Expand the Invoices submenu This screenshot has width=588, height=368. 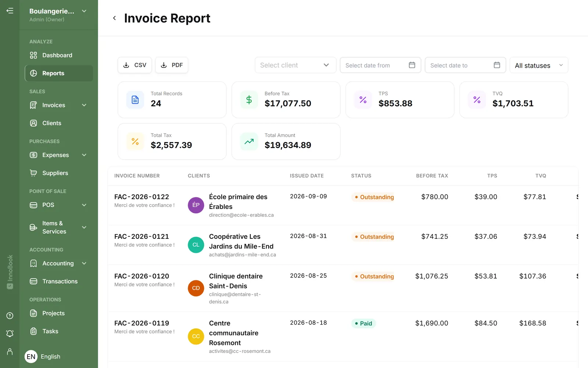pyautogui.click(x=84, y=105)
